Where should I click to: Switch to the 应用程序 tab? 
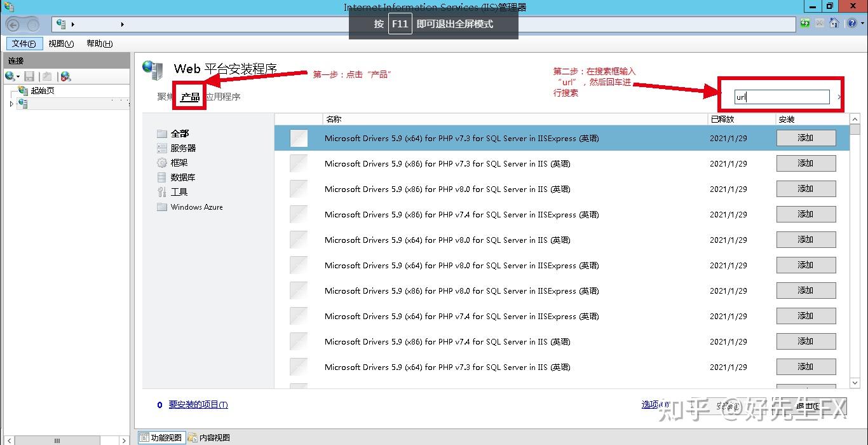[223, 97]
